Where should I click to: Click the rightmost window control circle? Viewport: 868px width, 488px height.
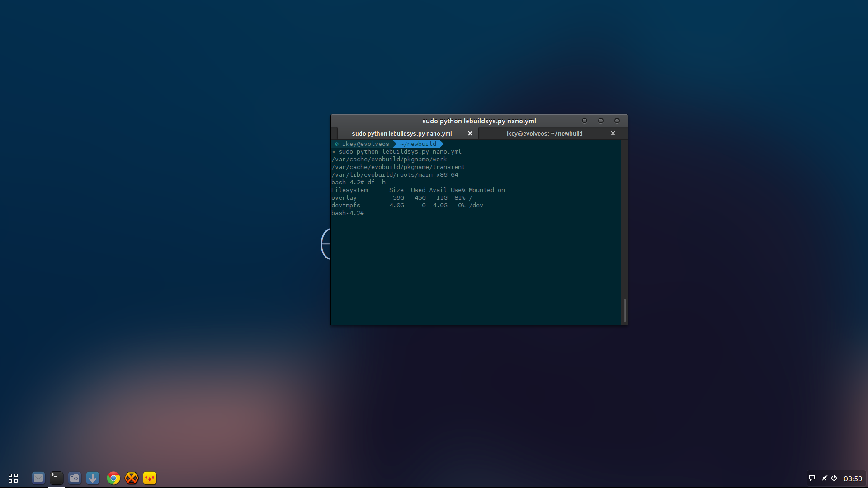(617, 121)
